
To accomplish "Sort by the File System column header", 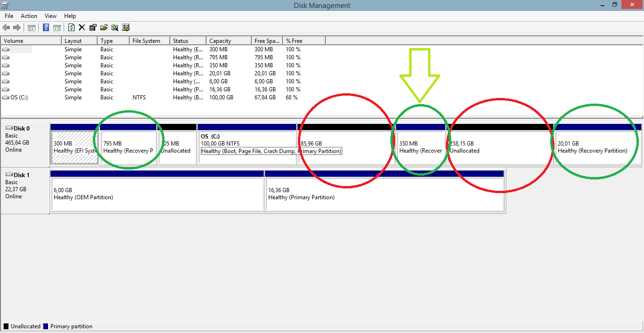I will [149, 41].
